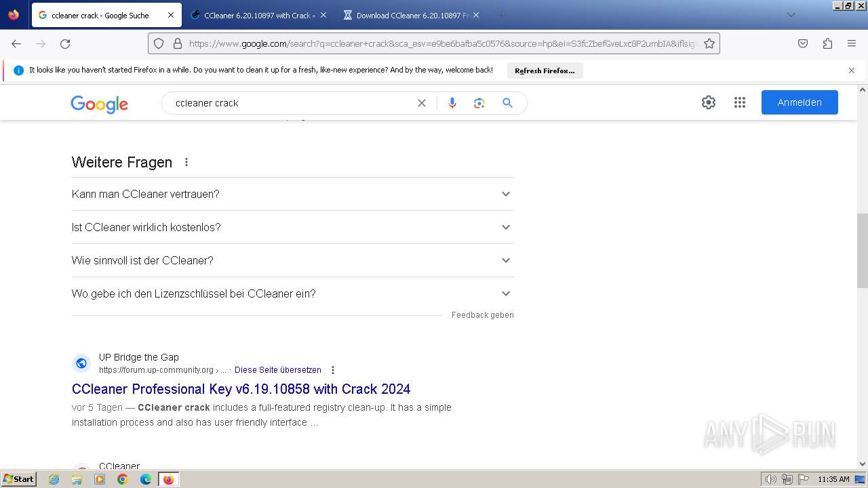Viewport: 868px width, 488px height.
Task: Click the Refresh Firefox button
Action: (x=545, y=70)
